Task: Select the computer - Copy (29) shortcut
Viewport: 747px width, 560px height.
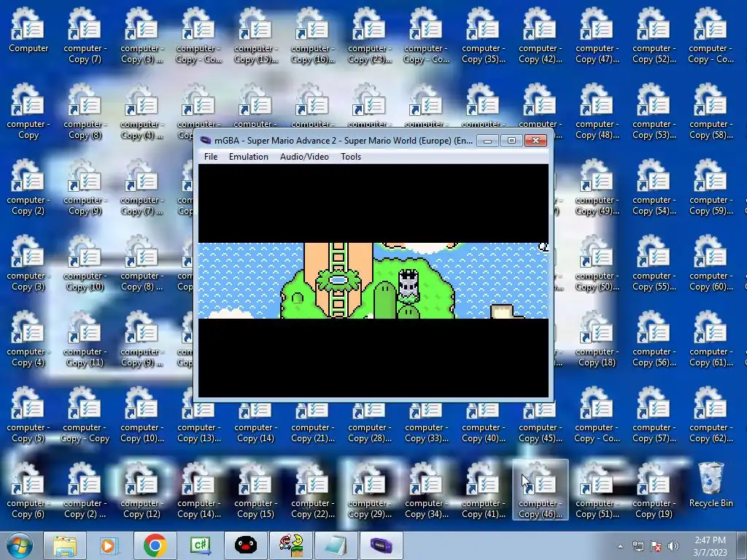Action: pos(369,490)
